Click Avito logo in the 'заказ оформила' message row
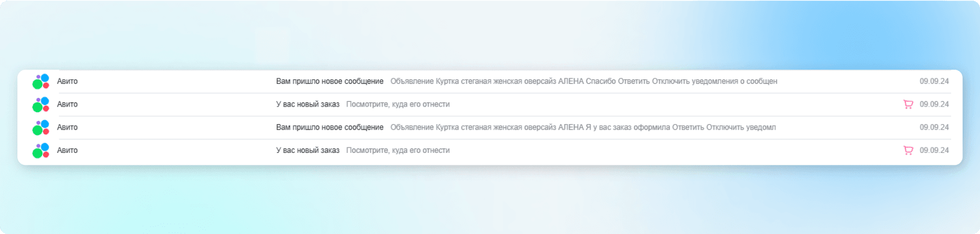 41,127
